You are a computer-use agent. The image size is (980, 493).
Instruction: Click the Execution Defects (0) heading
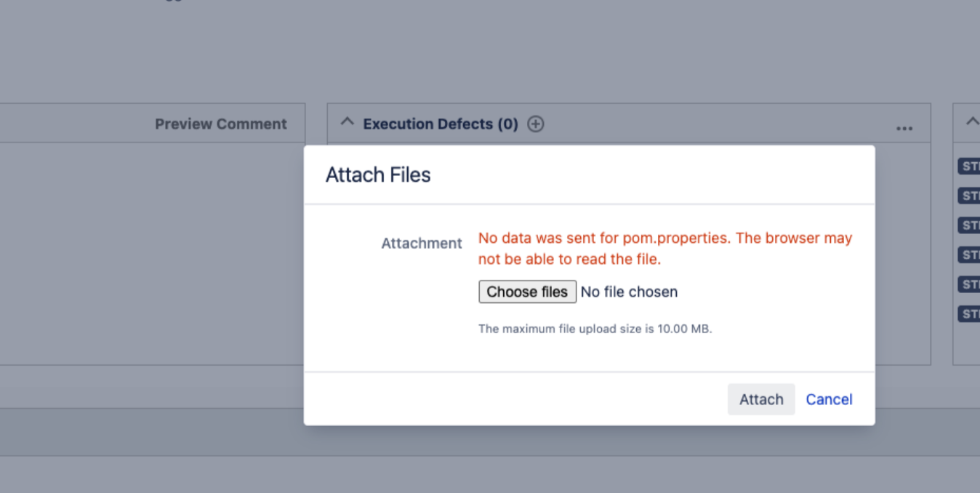pos(440,124)
